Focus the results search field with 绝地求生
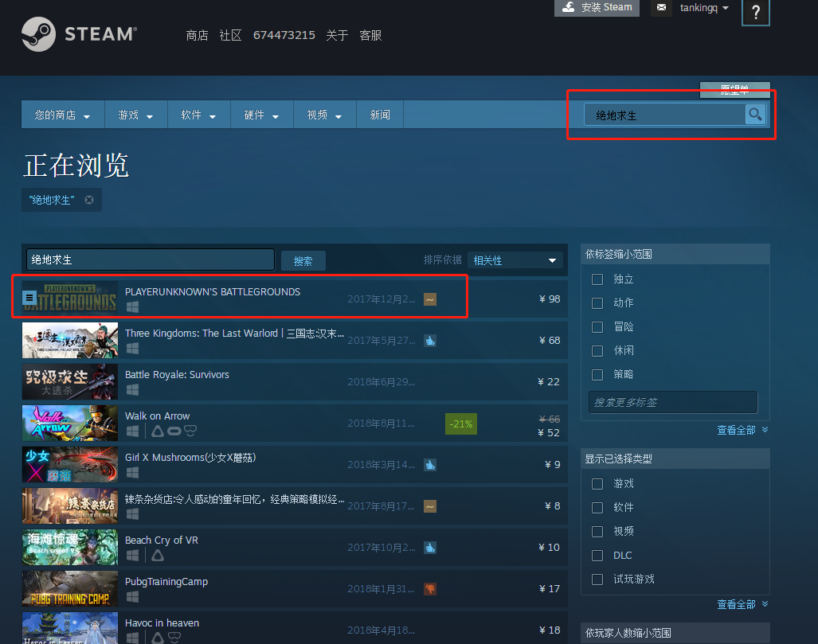The height and width of the screenshot is (644, 818). (x=151, y=260)
